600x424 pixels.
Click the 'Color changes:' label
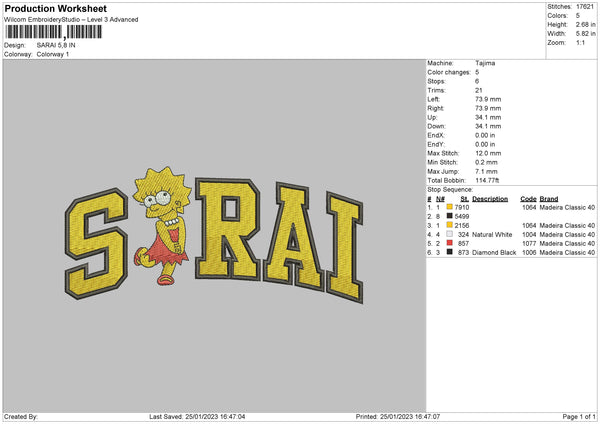coord(449,72)
